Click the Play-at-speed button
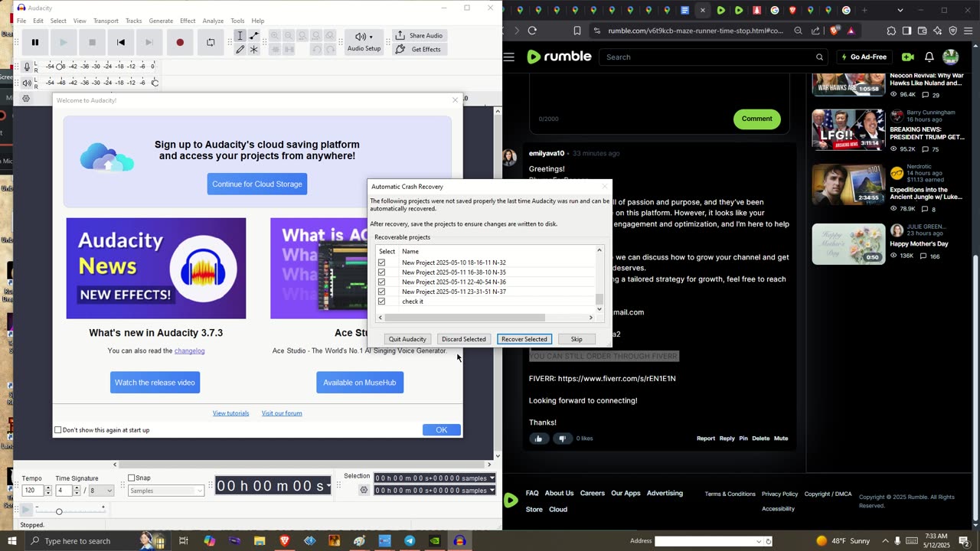The height and width of the screenshot is (551, 980). [x=26, y=510]
